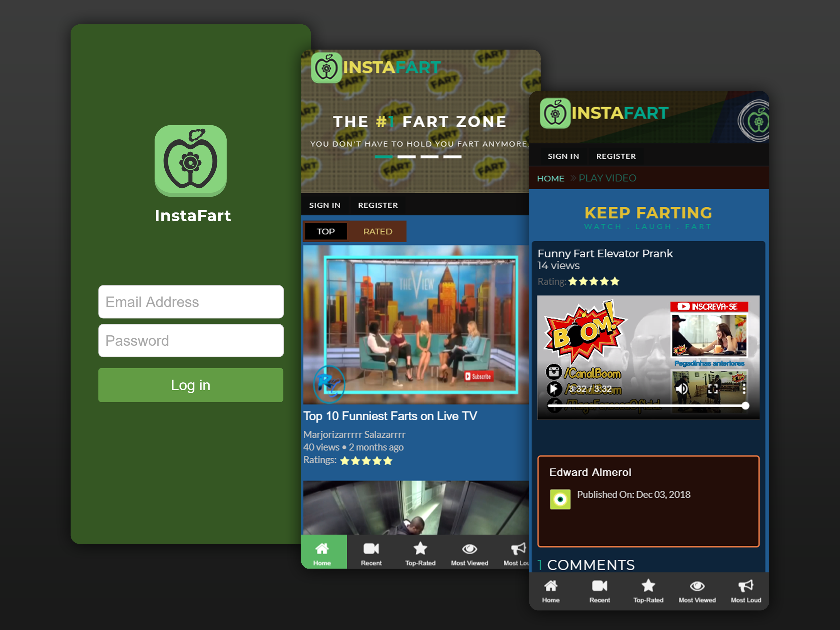
Task: Click the KEEP FARTING heading
Action: [x=648, y=213]
